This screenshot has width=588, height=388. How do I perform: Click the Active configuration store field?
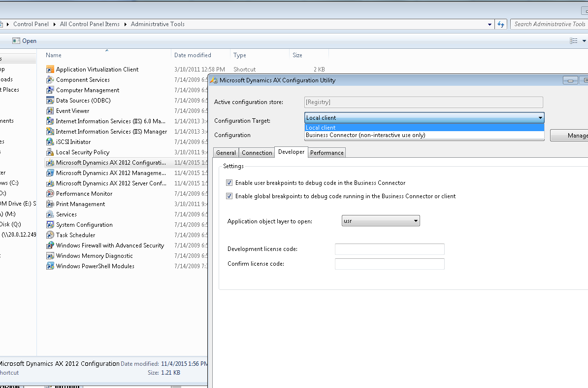(x=424, y=102)
